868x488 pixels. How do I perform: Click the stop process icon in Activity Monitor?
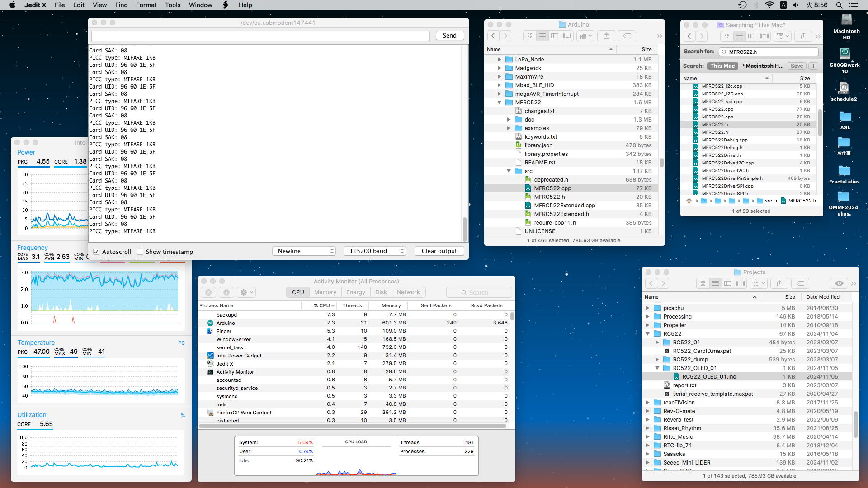point(208,292)
